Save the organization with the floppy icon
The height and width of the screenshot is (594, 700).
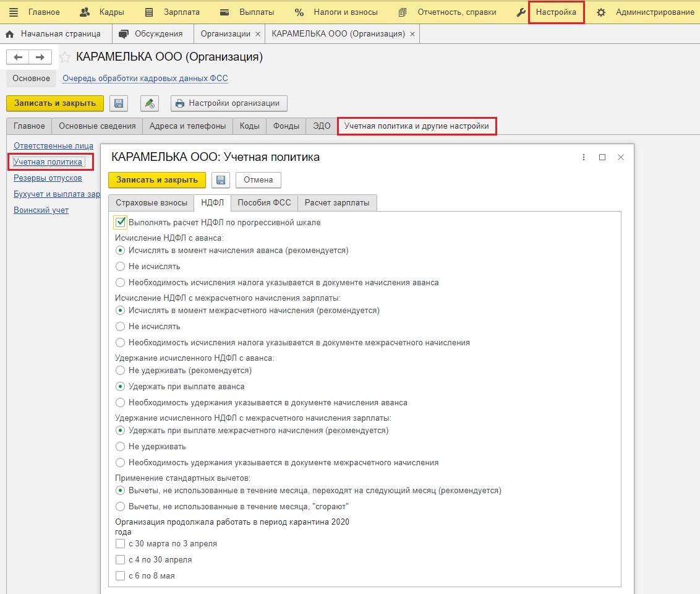coord(119,103)
